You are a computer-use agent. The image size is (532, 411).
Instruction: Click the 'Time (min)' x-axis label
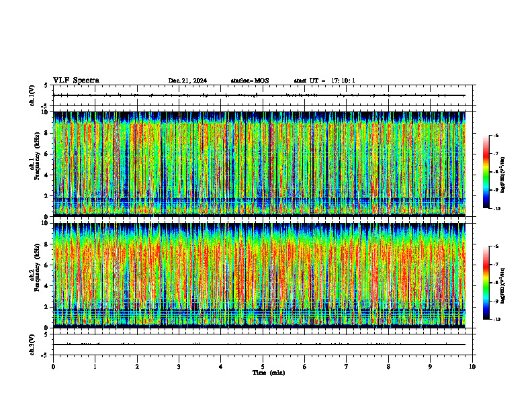(x=269, y=373)
